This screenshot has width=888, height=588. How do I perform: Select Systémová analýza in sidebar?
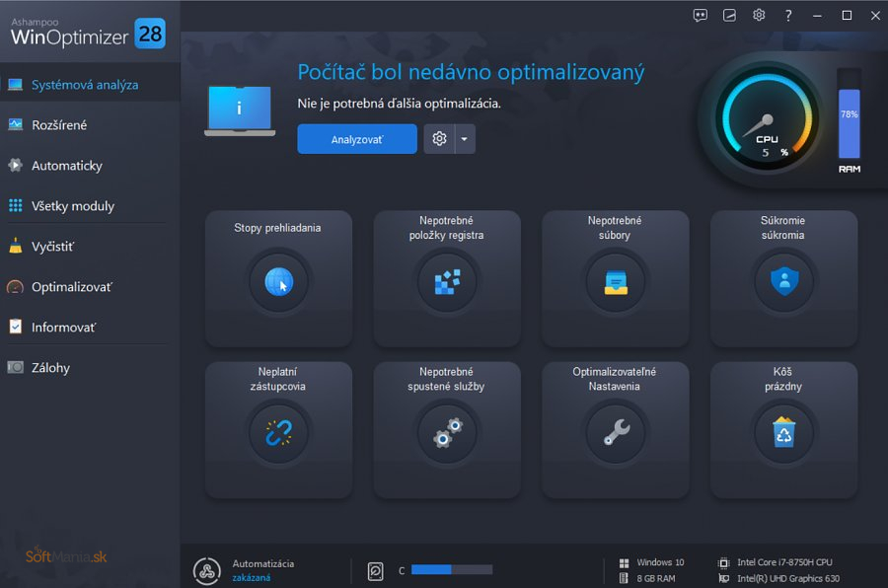tap(91, 85)
